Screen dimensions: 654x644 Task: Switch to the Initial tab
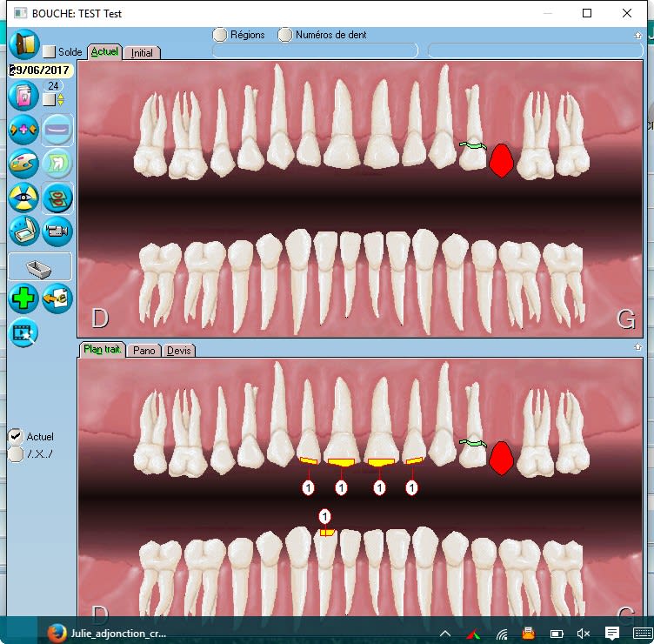(x=142, y=52)
